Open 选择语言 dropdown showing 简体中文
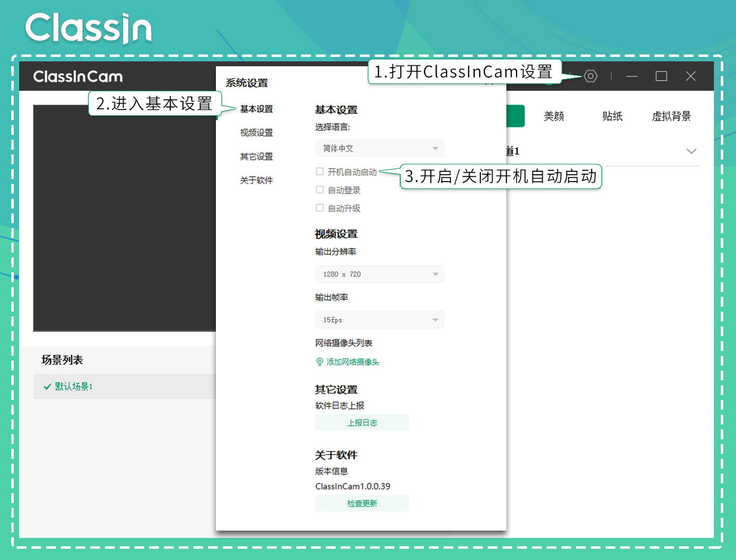Image resolution: width=736 pixels, height=560 pixels. tap(380, 148)
